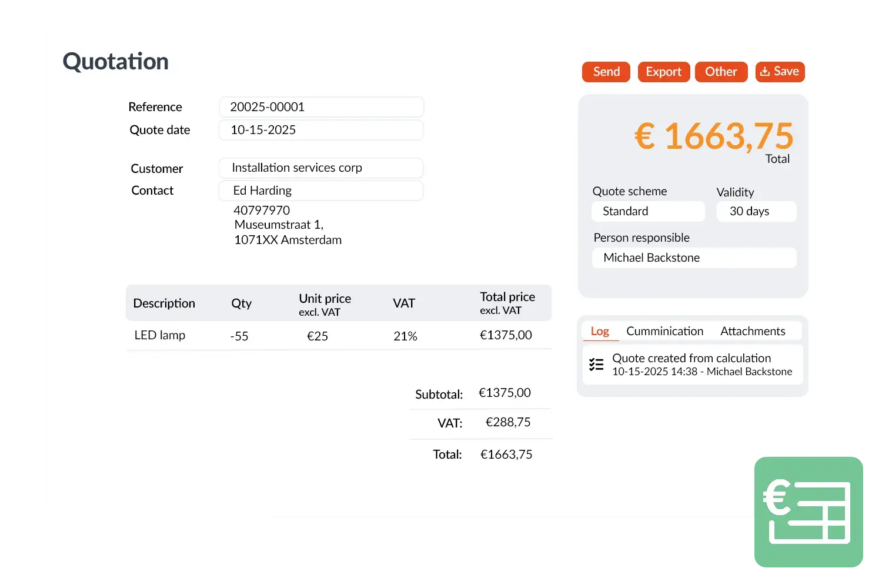
Task: Switch to the Log tab
Action: [600, 331]
